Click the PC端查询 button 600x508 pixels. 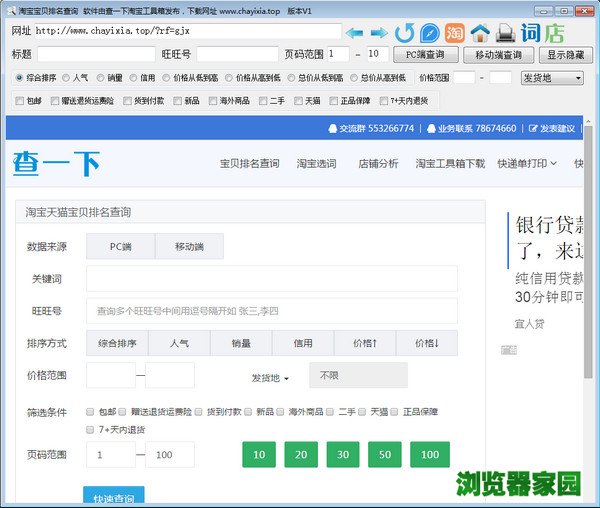click(426, 54)
